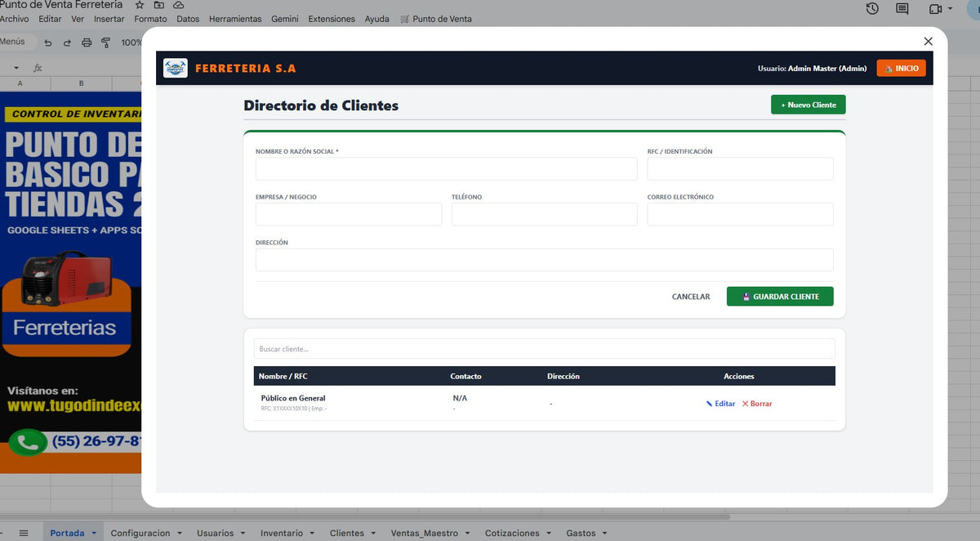Open the Editar menu
Viewport: 980px width, 541px height.
click(50, 19)
